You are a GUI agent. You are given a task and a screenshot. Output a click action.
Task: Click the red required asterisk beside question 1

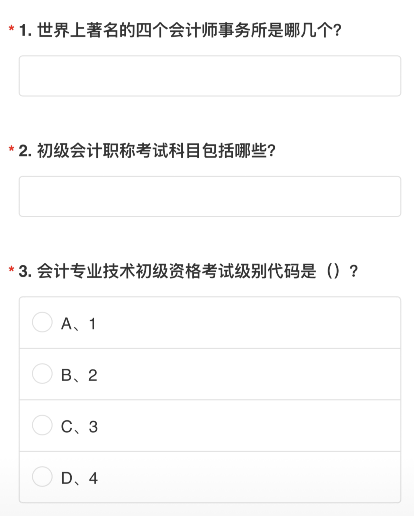pos(11,29)
